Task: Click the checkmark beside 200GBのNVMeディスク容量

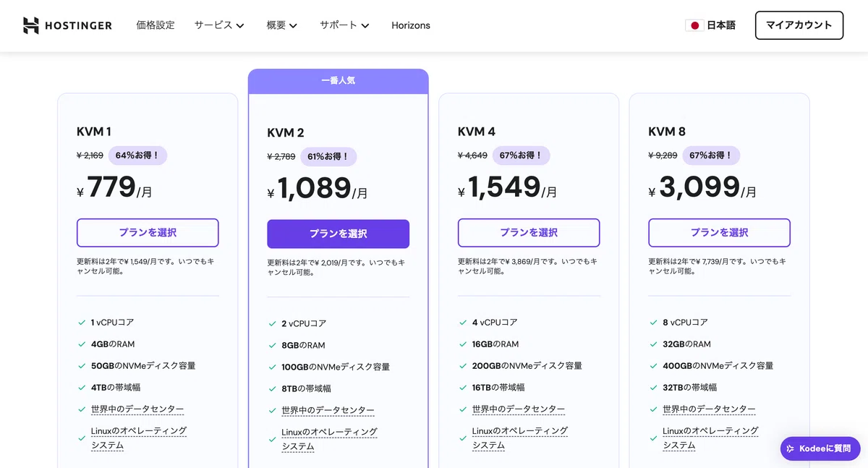Action: (463, 366)
